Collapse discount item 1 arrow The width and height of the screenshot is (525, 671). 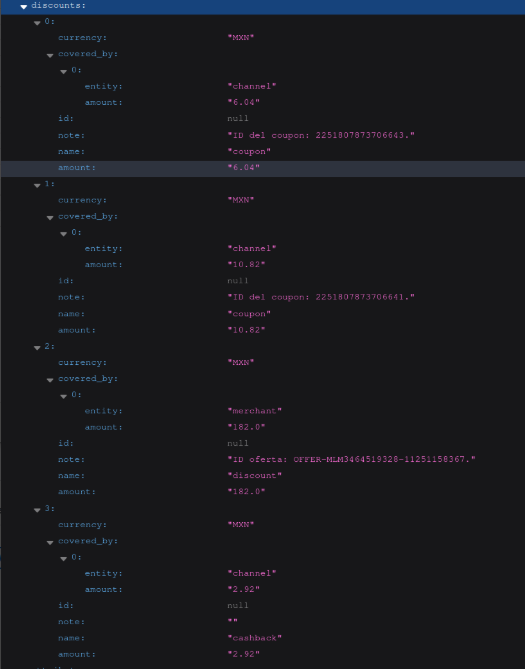[37, 185]
